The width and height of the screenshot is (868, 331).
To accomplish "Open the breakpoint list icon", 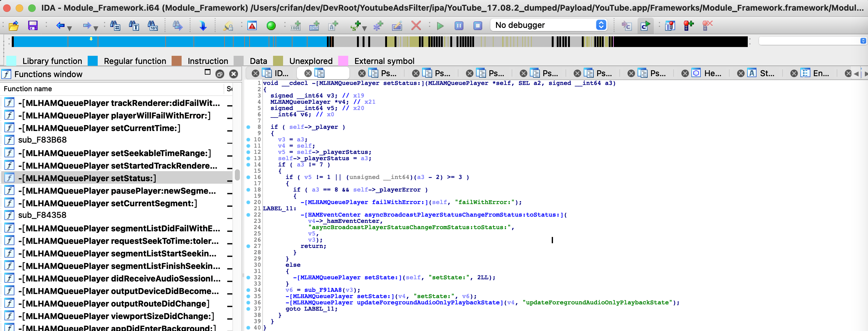I will click(670, 26).
